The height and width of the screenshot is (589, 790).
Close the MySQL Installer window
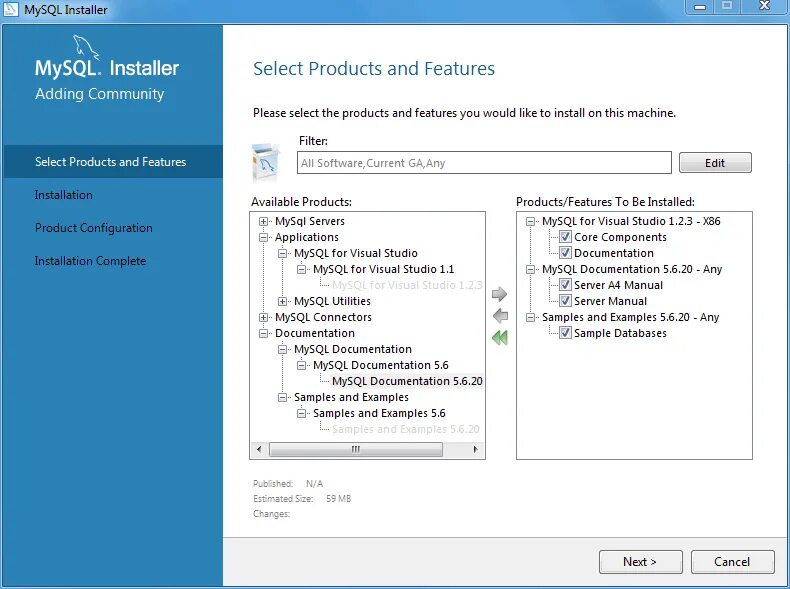click(x=764, y=7)
